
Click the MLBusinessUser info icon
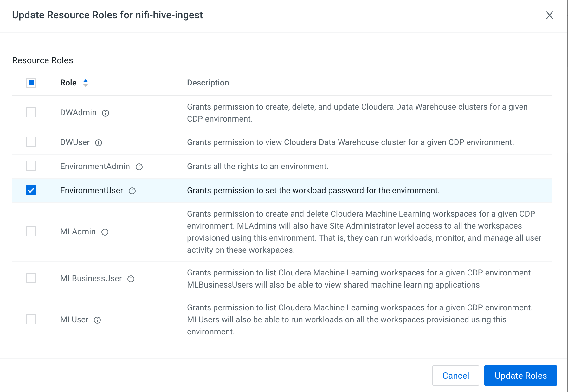pos(131,279)
